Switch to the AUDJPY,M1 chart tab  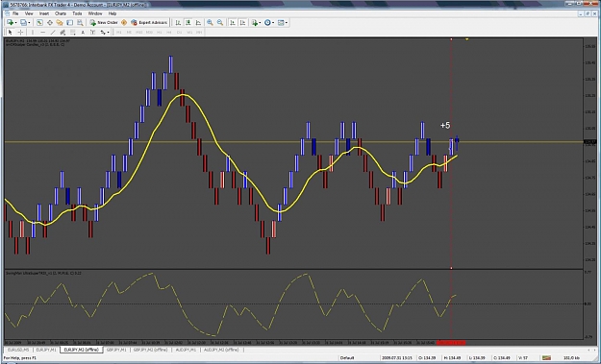pos(186,350)
